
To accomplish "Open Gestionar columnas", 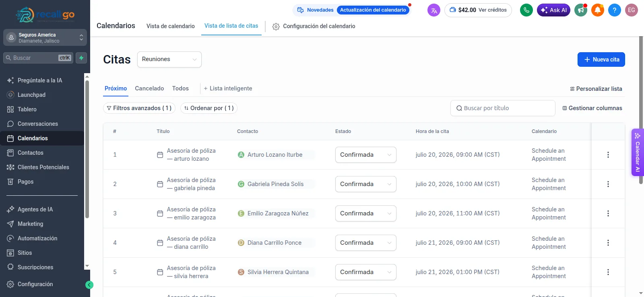I will [592, 108].
